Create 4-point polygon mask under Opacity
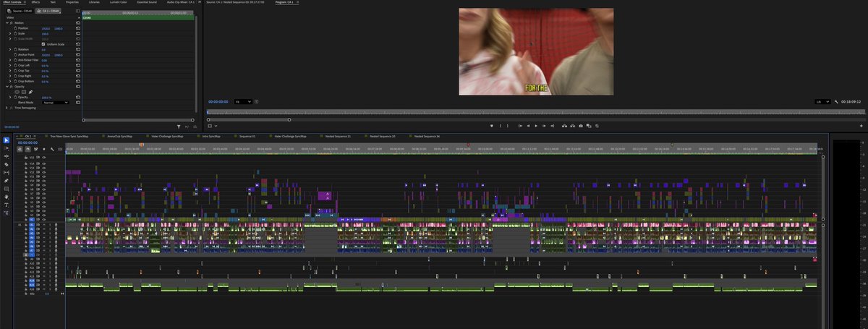Viewport: 868px width, 329px height. (24, 92)
